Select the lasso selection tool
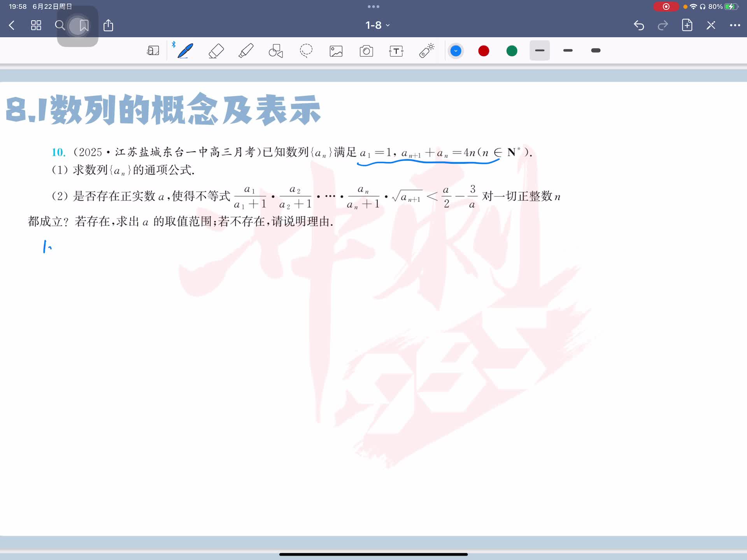Image resolution: width=747 pixels, height=560 pixels. 306,51
